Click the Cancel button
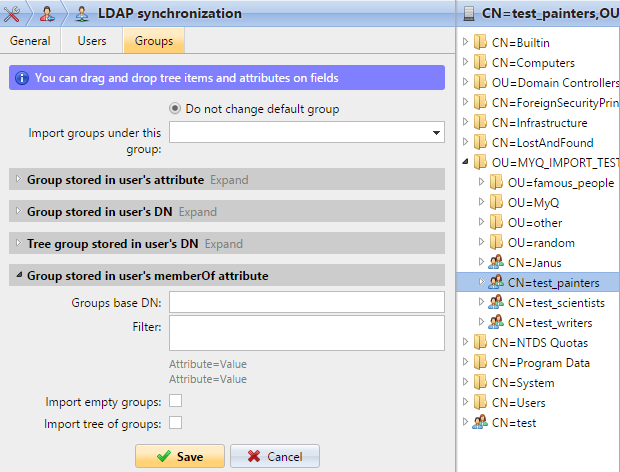 pyautogui.click(x=274, y=456)
